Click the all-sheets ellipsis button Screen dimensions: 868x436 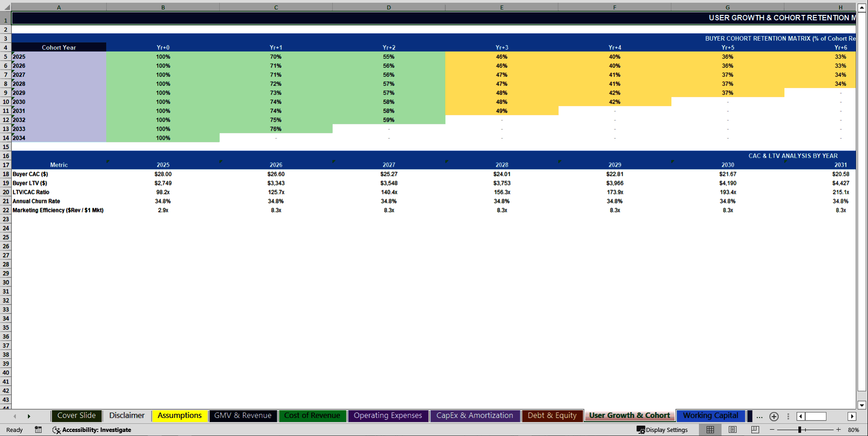(759, 417)
